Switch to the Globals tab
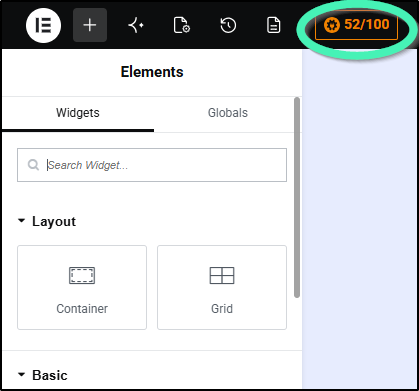 [x=228, y=113]
